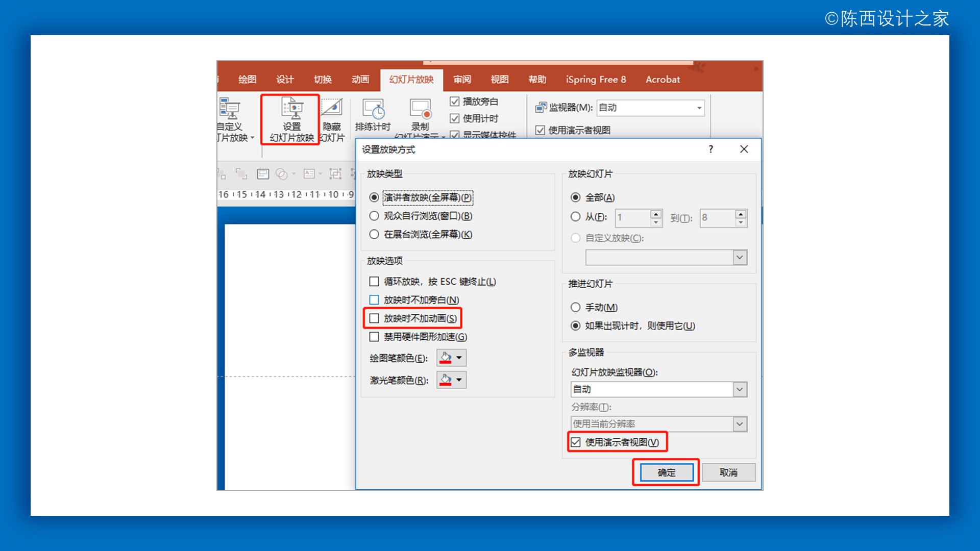Screen dimensions: 980x551
Task: Select 从(F) slide range radio button
Action: [576, 217]
